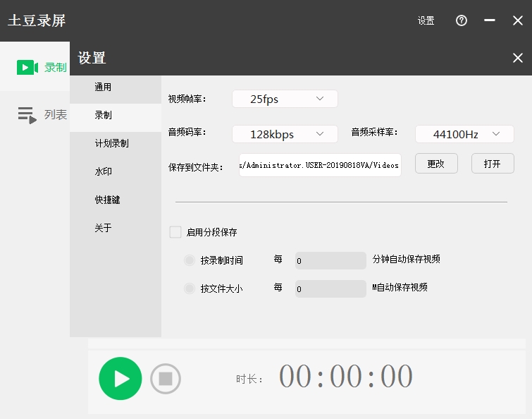Expand the 视频帧率 25fps dropdown
This screenshot has width=532, height=419.
[x=285, y=99]
